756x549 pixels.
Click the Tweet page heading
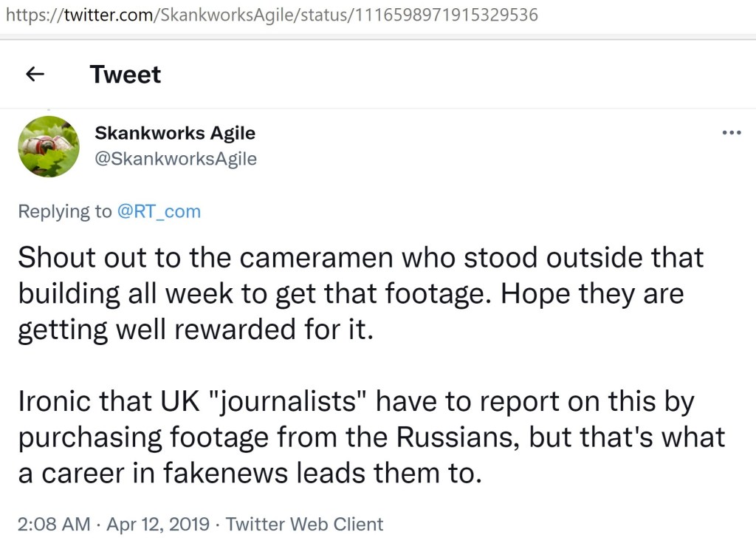point(125,74)
